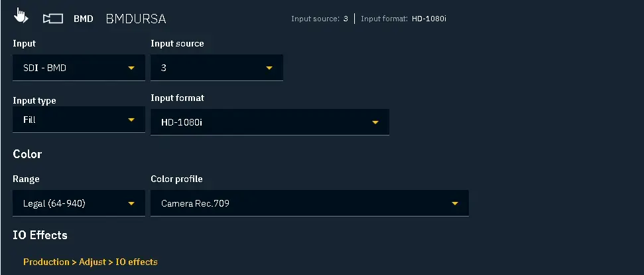Click the Input type field label
The width and height of the screenshot is (644, 275).
tap(34, 101)
